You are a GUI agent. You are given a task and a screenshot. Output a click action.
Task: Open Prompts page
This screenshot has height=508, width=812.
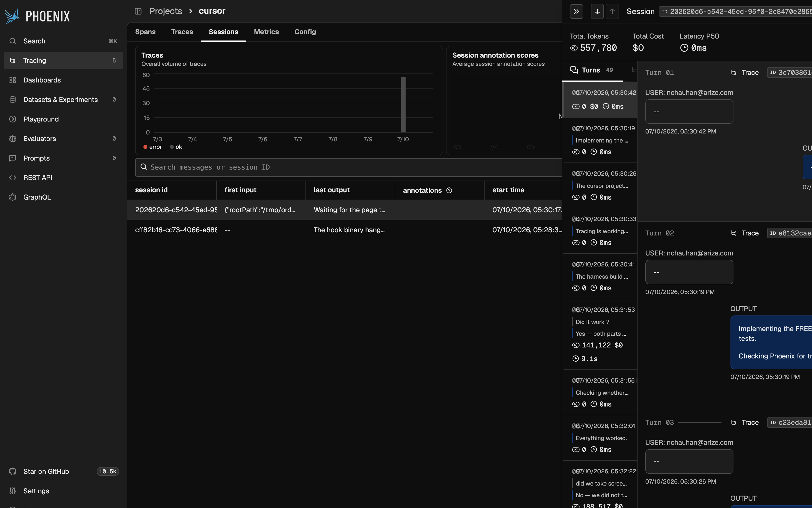pos(63,158)
